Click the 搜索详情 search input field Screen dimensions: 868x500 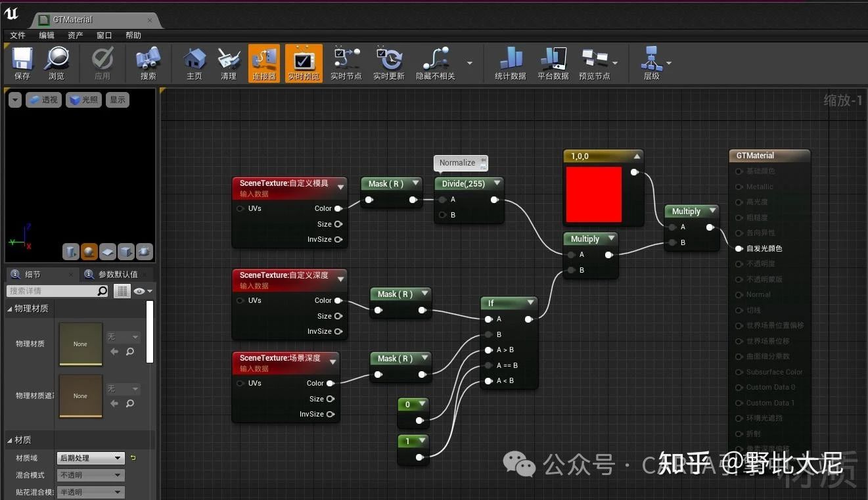[53, 291]
